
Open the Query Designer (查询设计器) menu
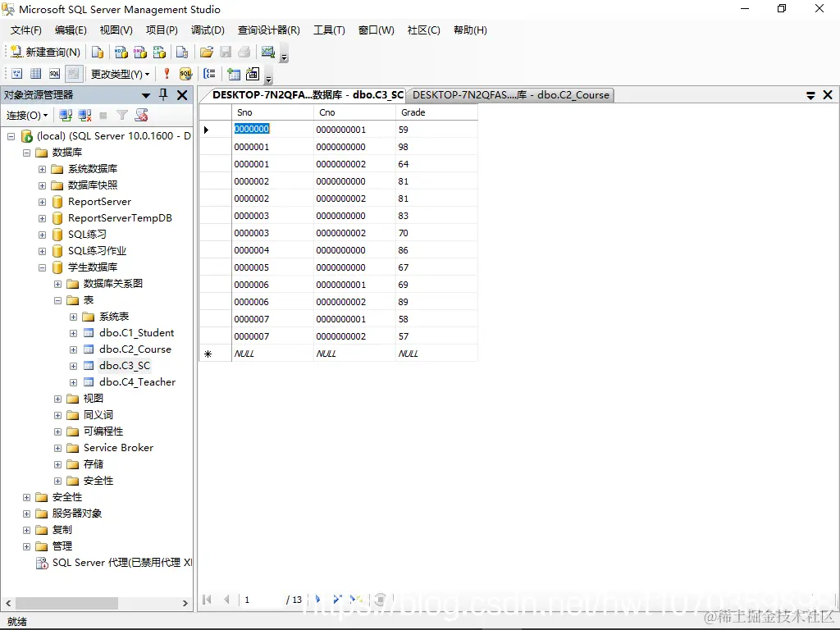pyautogui.click(x=269, y=30)
